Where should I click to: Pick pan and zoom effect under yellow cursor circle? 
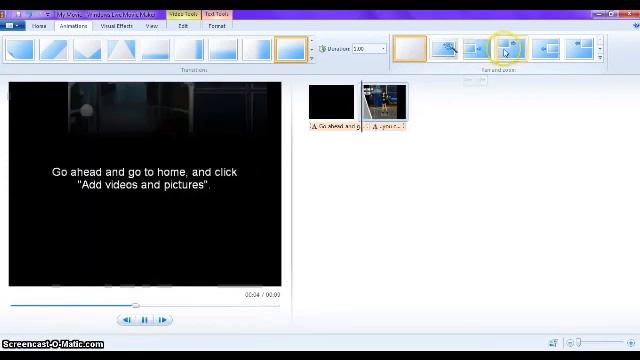[511, 49]
